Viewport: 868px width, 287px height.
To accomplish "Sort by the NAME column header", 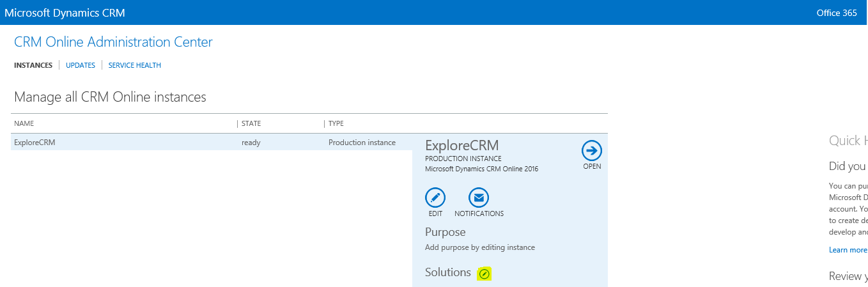I will 24,123.
